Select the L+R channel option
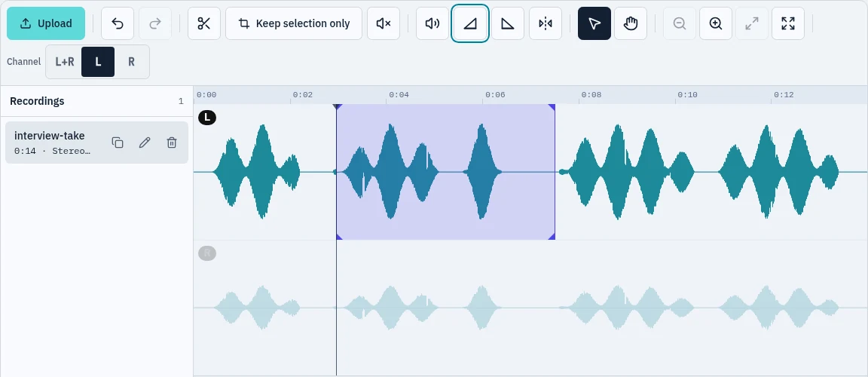This screenshot has width=868, height=377. click(65, 61)
